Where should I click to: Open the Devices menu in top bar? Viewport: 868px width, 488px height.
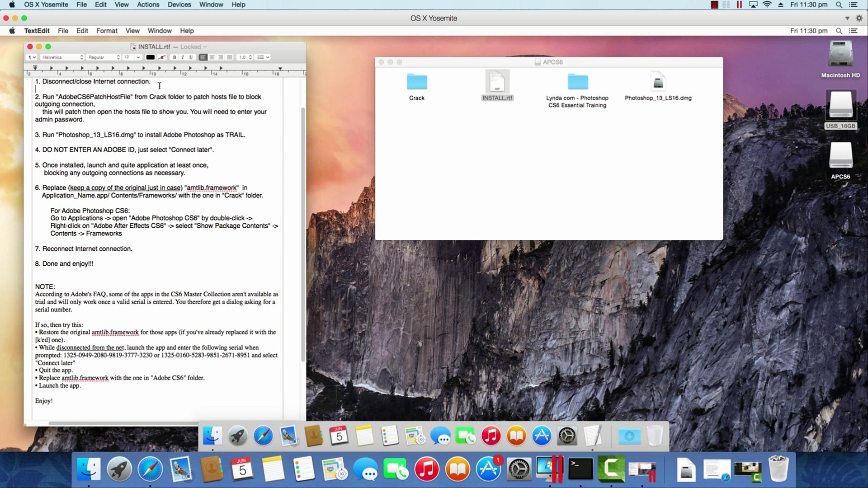point(179,5)
